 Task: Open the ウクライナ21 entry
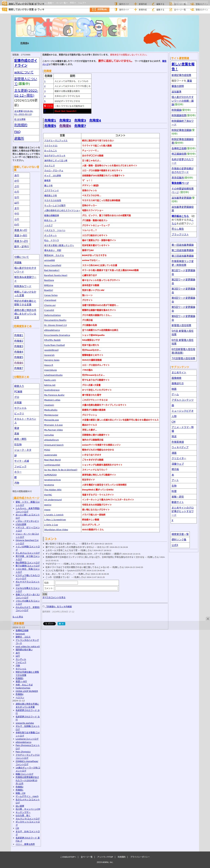[51, 146]
